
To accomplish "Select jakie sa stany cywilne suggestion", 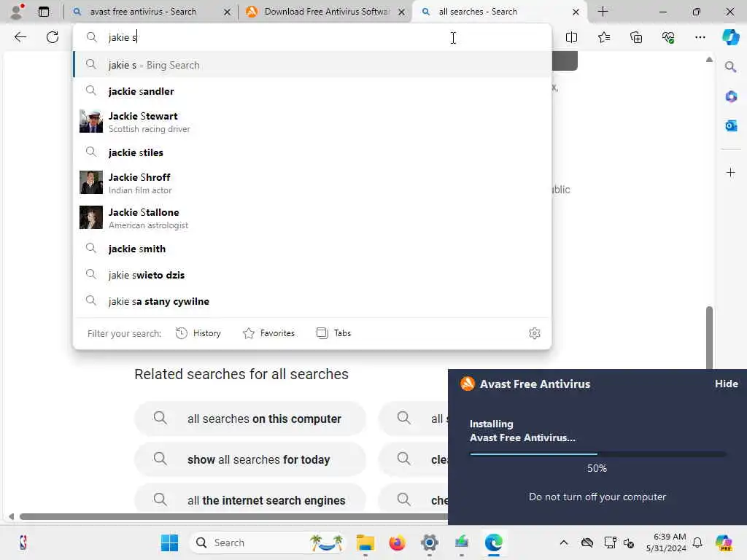I will tap(312, 301).
